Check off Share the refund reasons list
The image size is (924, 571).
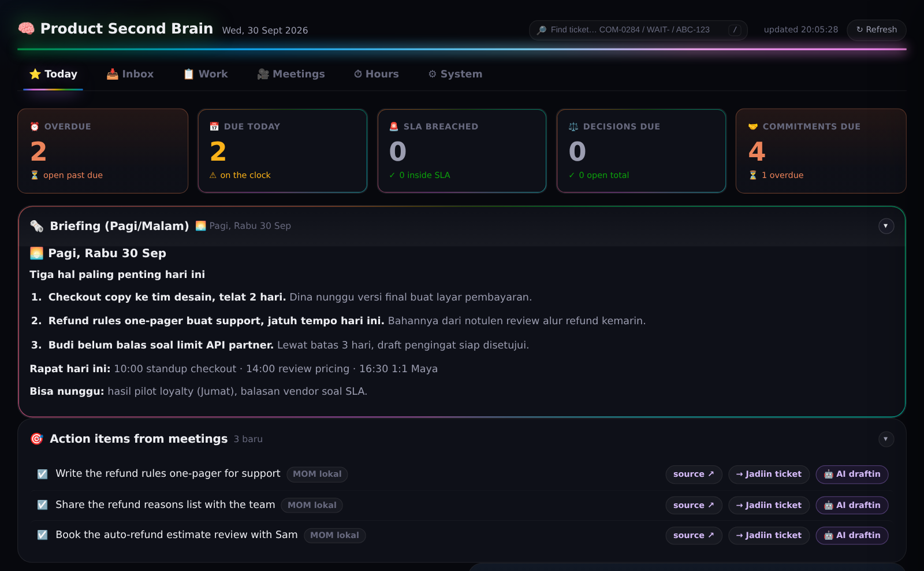[x=43, y=505]
